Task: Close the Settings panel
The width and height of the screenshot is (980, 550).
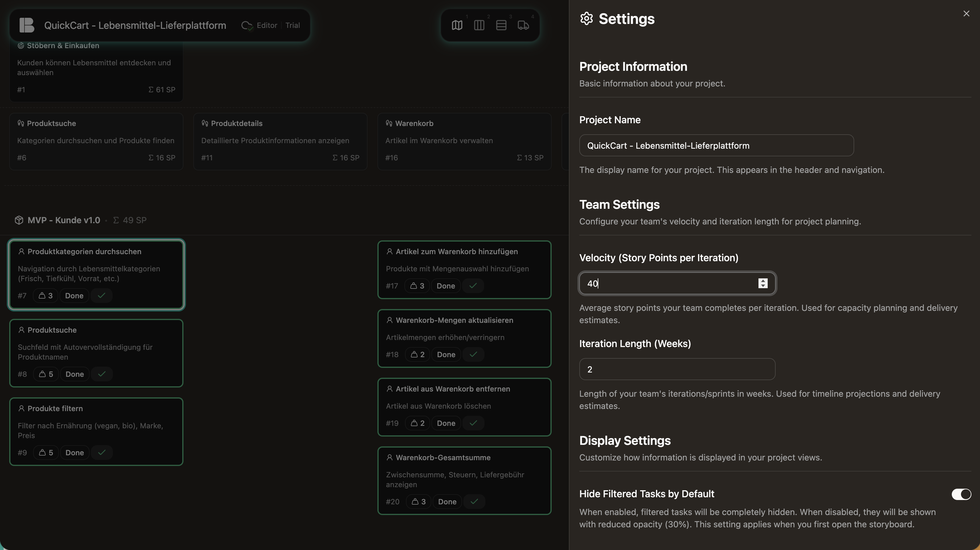Action: (x=966, y=14)
